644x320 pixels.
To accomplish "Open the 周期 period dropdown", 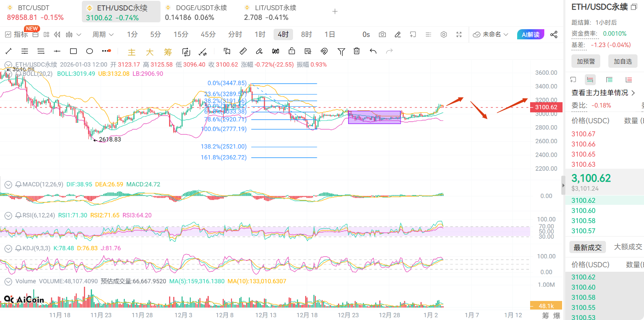I will coord(103,34).
